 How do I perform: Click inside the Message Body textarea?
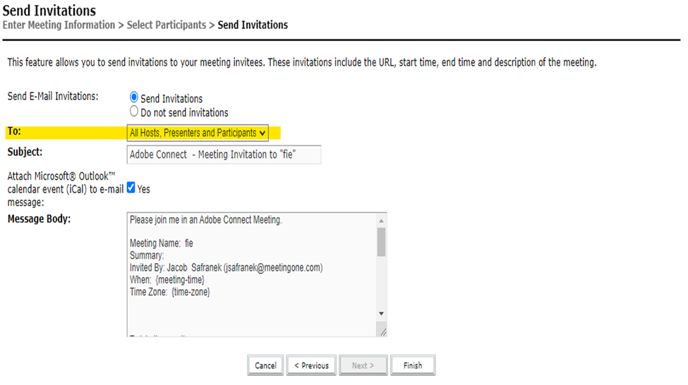[252, 274]
